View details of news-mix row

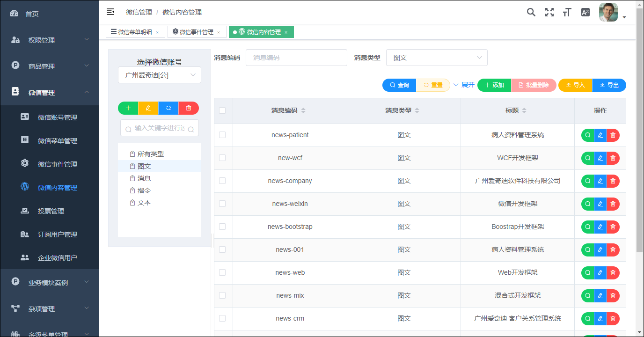click(x=587, y=296)
